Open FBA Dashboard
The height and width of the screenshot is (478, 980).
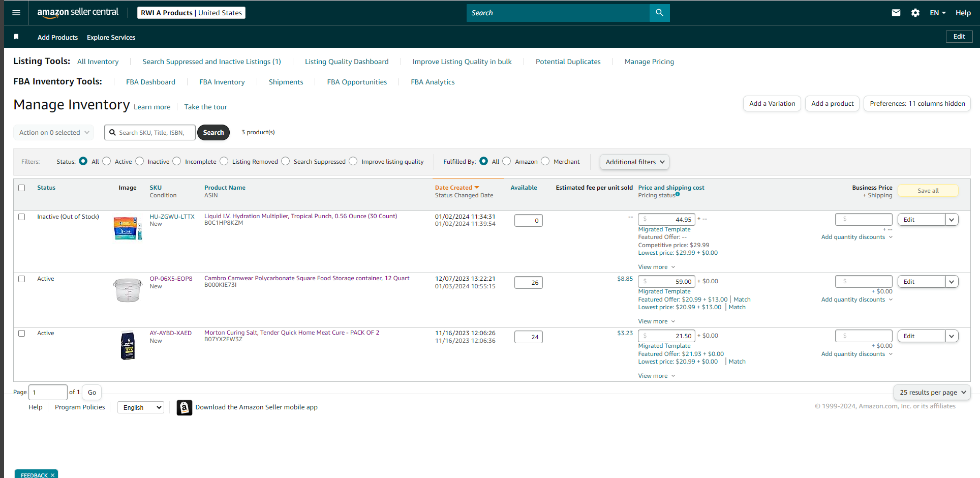click(x=150, y=82)
